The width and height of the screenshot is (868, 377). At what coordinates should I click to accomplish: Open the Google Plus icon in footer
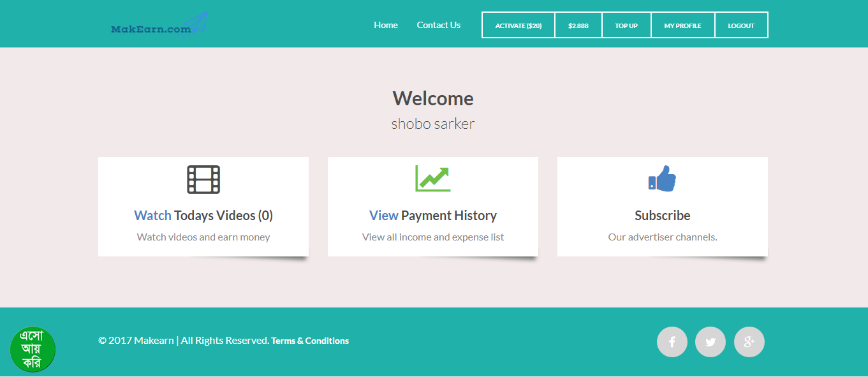tap(749, 342)
